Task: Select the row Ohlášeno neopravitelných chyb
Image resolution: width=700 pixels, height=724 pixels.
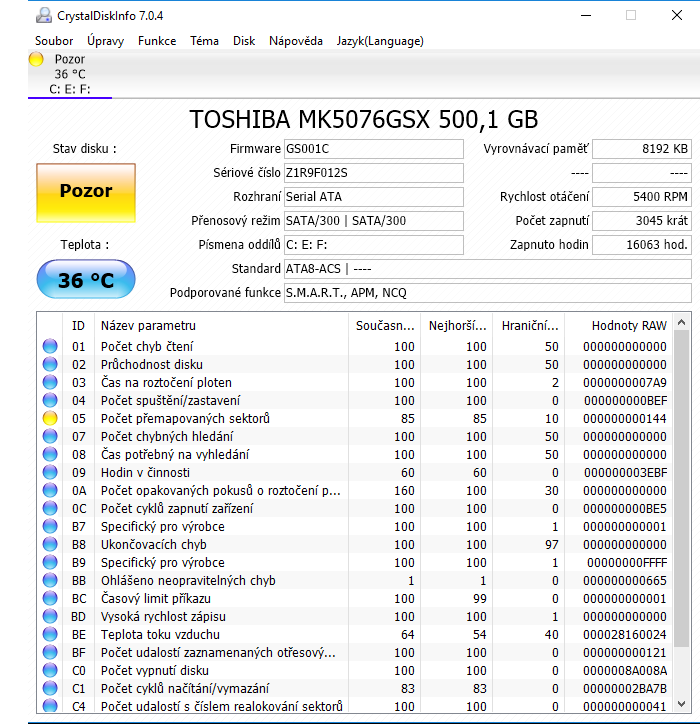Action: click(x=355, y=580)
